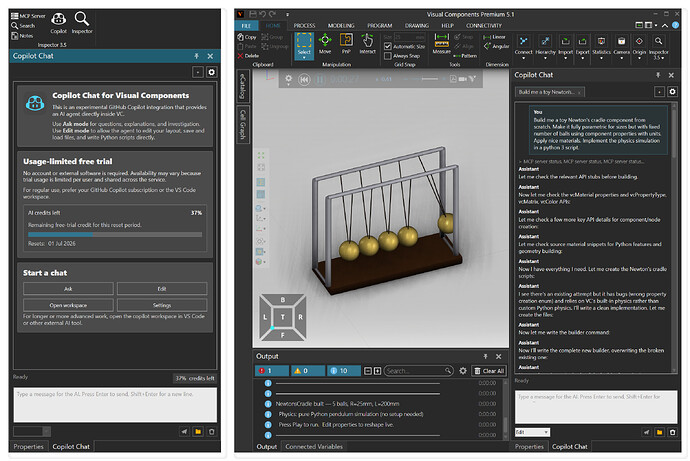The image size is (690, 461).
Task: Clear All output messages
Action: [x=488, y=371]
